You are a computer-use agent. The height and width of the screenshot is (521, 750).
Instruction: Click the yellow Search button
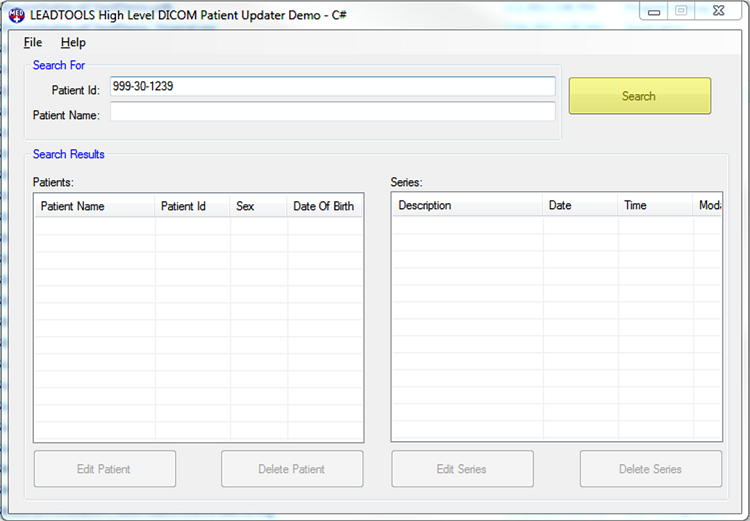coord(639,96)
